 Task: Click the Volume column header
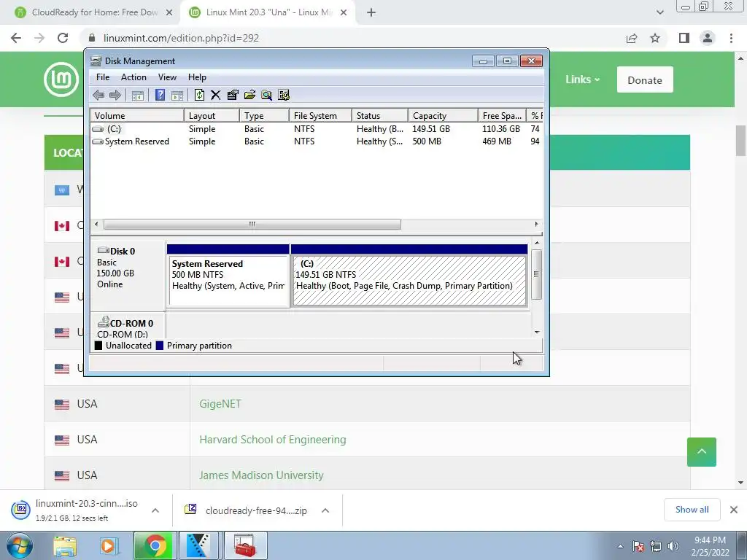[136, 116]
